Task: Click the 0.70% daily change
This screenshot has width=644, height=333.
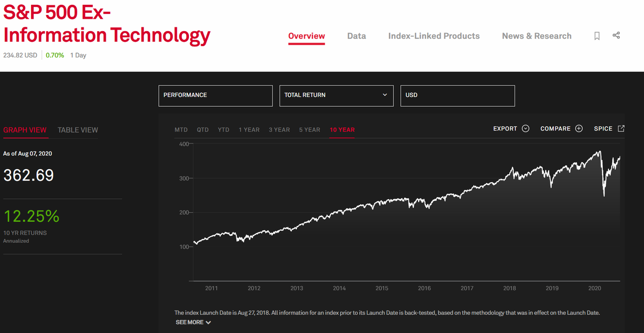Action: point(55,55)
